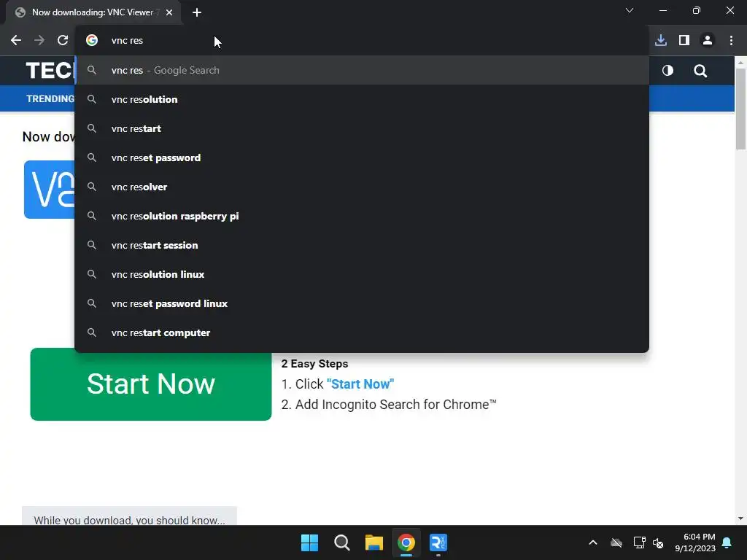Open Chrome three-dot menu
This screenshot has width=747, height=560.
click(731, 41)
